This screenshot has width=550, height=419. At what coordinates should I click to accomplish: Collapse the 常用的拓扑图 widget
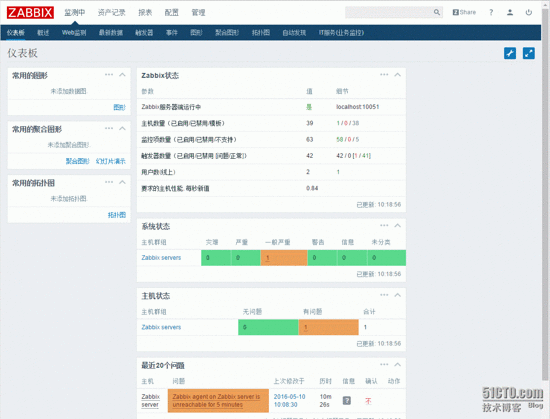pyautogui.click(x=122, y=182)
